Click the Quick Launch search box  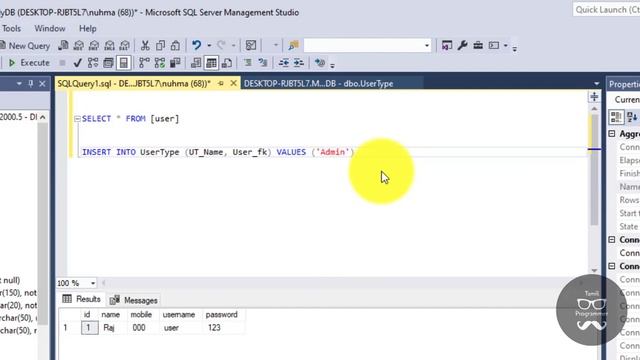click(607, 10)
